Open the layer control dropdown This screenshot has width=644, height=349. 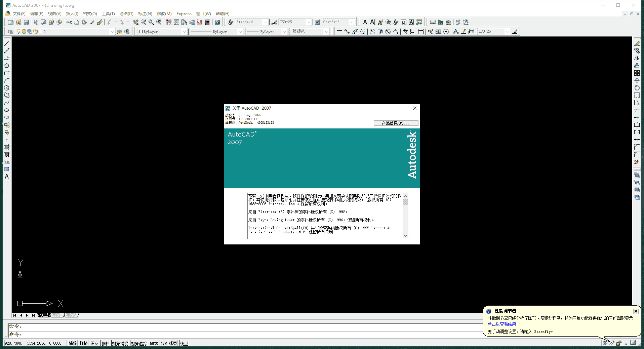(112, 31)
